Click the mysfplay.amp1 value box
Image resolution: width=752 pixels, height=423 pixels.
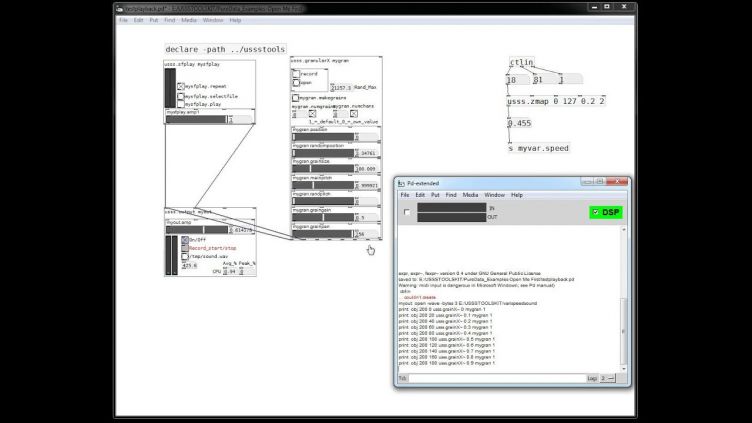[x=240, y=119]
